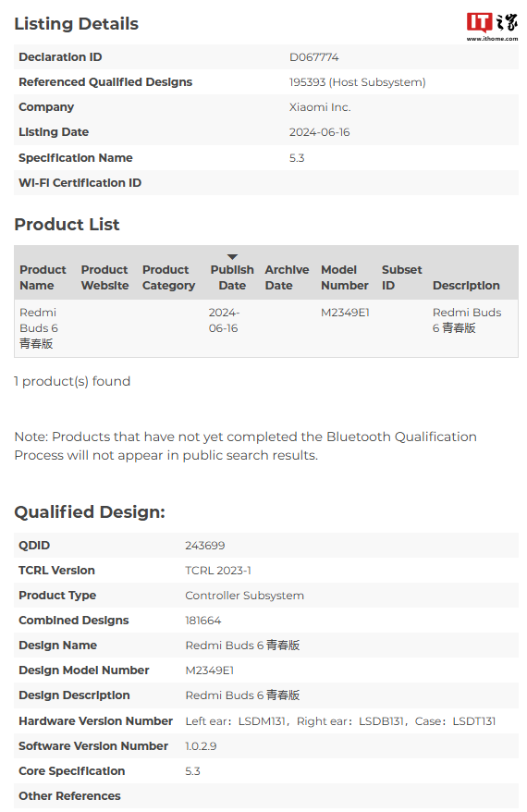Click the ITHome logo watermark
This screenshot has width=527, height=812.
pos(491,27)
